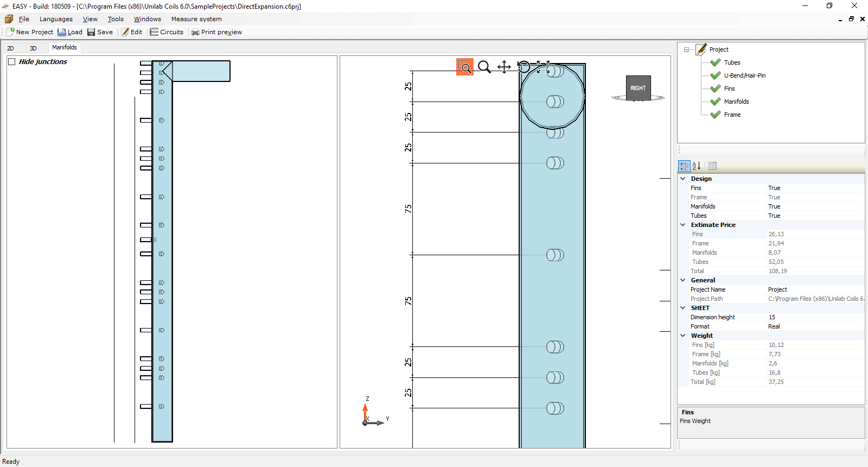Select the magnifier zoom tool

tap(484, 67)
